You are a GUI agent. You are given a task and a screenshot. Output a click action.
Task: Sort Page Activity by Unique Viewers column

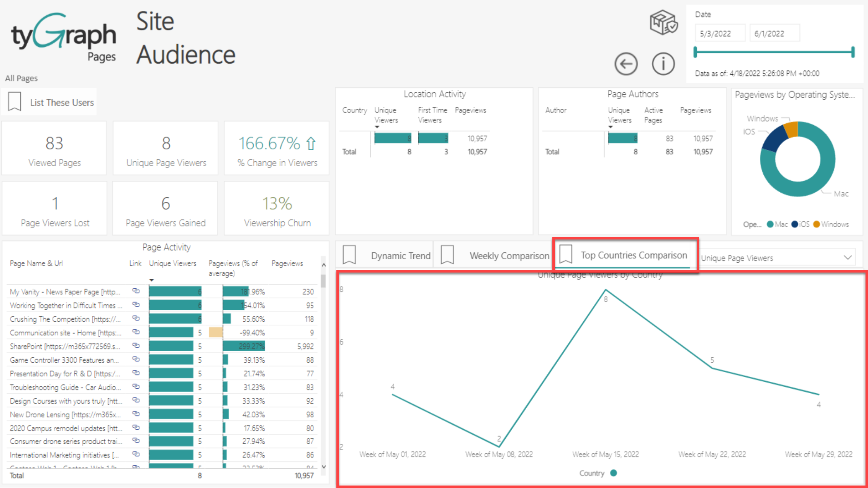point(173,263)
